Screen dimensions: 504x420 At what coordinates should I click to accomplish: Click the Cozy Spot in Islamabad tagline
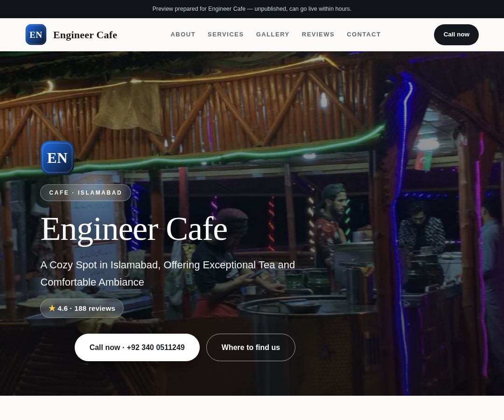(x=168, y=273)
